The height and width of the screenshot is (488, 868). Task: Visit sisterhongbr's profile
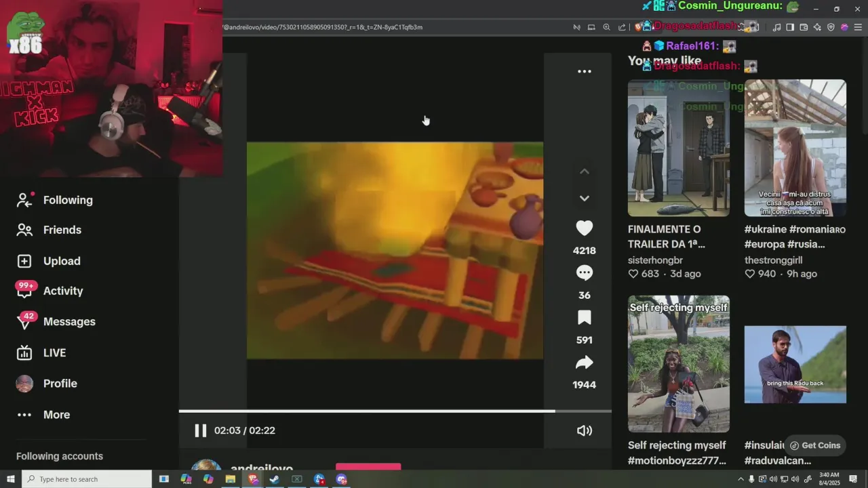(655, 260)
